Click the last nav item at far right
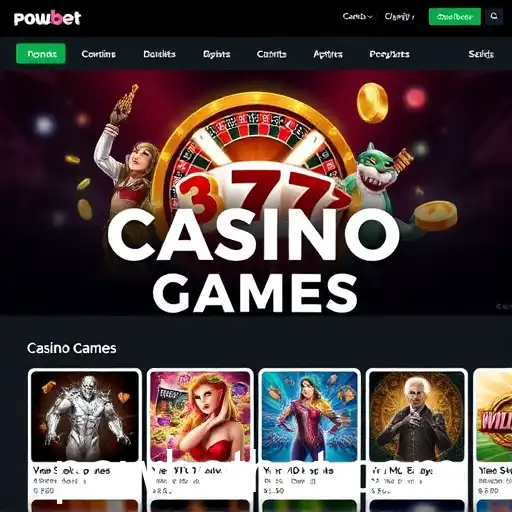 point(481,54)
